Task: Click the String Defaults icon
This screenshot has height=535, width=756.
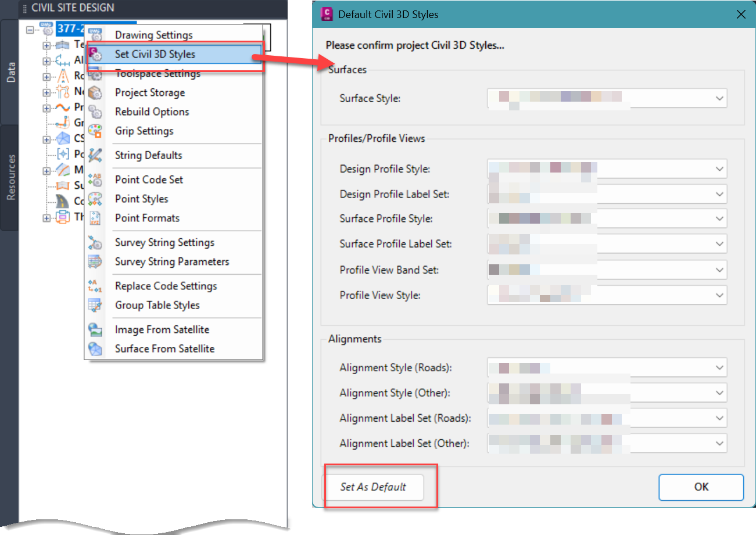Action: [x=95, y=155]
